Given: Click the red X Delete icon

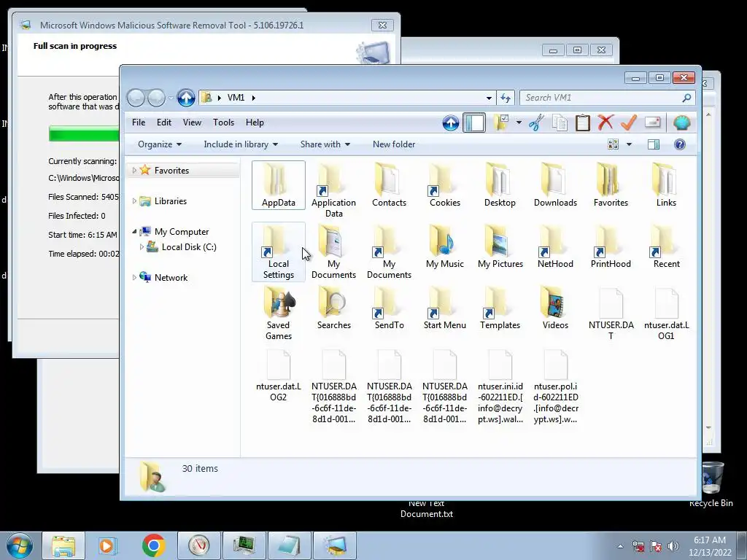Looking at the screenshot, I should coord(605,122).
